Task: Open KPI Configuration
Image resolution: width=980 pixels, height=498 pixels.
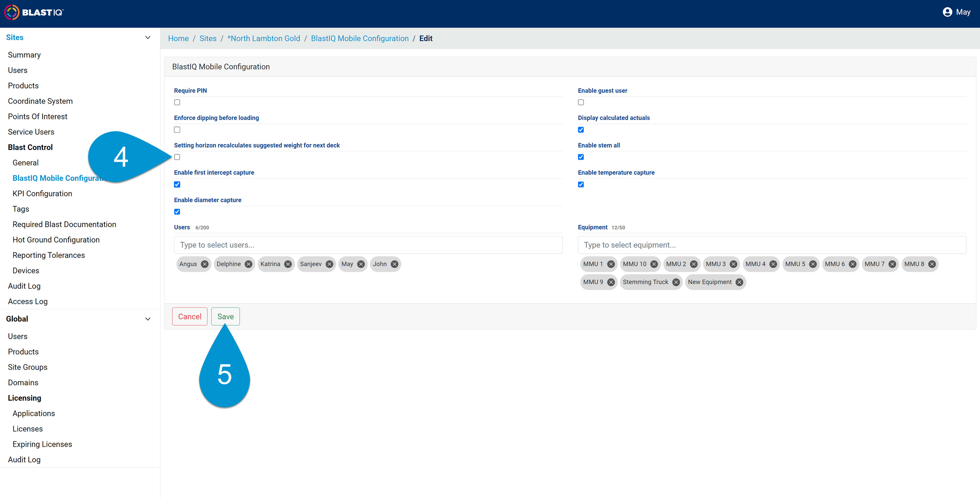Action: coord(42,194)
